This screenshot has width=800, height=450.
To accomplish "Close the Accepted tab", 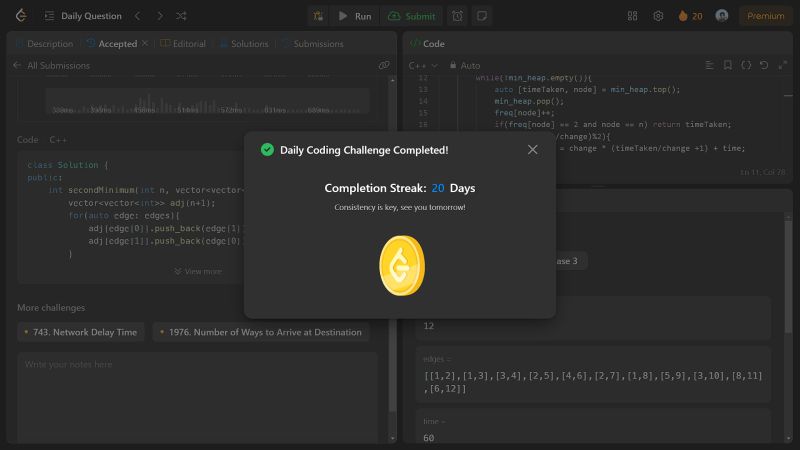I will (x=145, y=43).
